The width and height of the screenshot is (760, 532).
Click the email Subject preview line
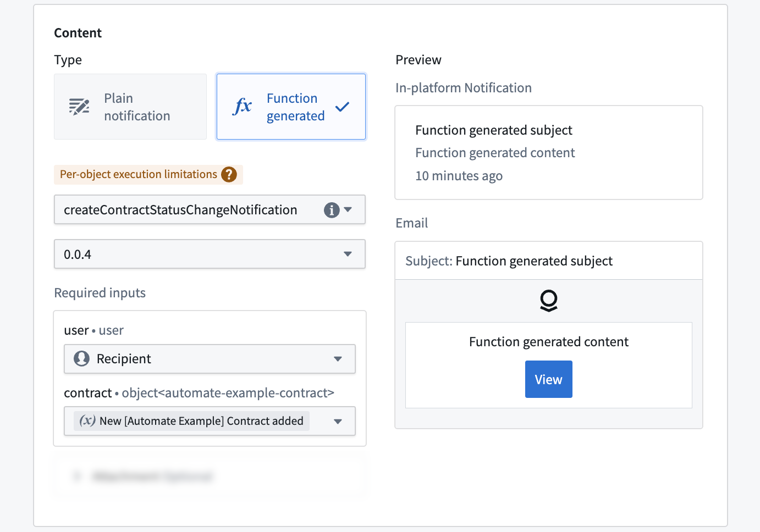[x=549, y=261]
